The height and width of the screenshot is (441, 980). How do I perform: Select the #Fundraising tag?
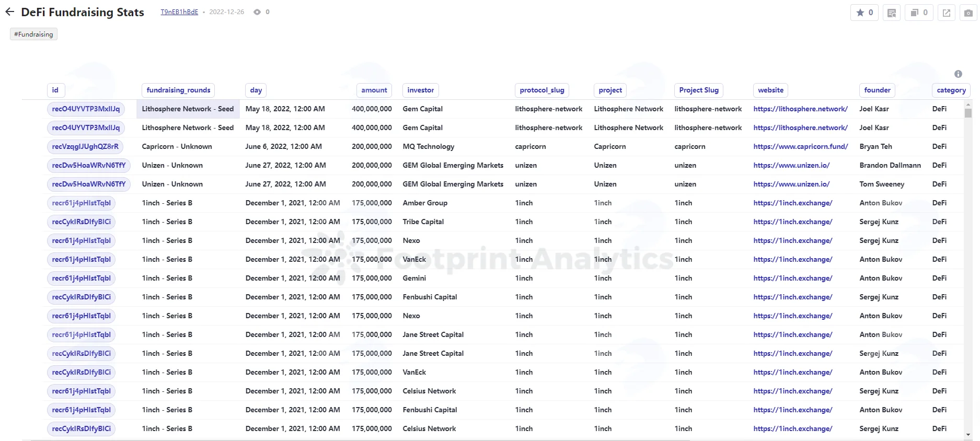click(x=33, y=34)
